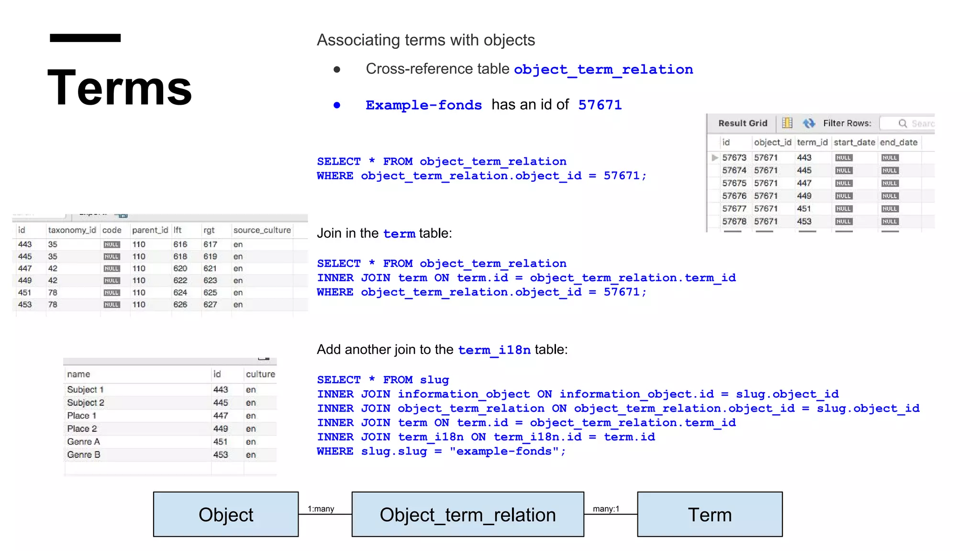Select the Place 1 row name
The width and height of the screenshot is (980, 551).
[x=81, y=416]
